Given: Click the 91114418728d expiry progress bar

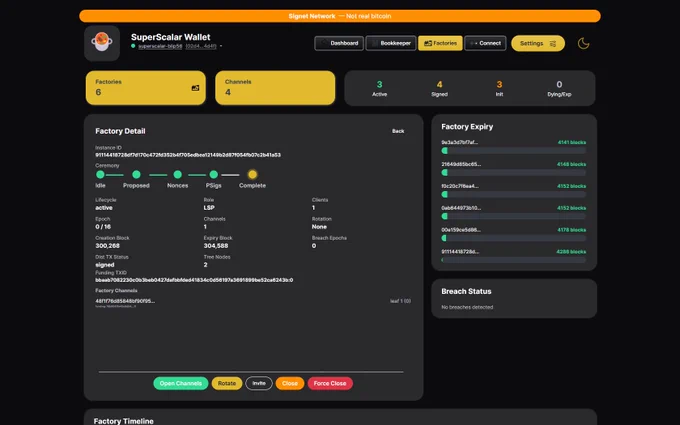Looking at the screenshot, I should click(513, 260).
